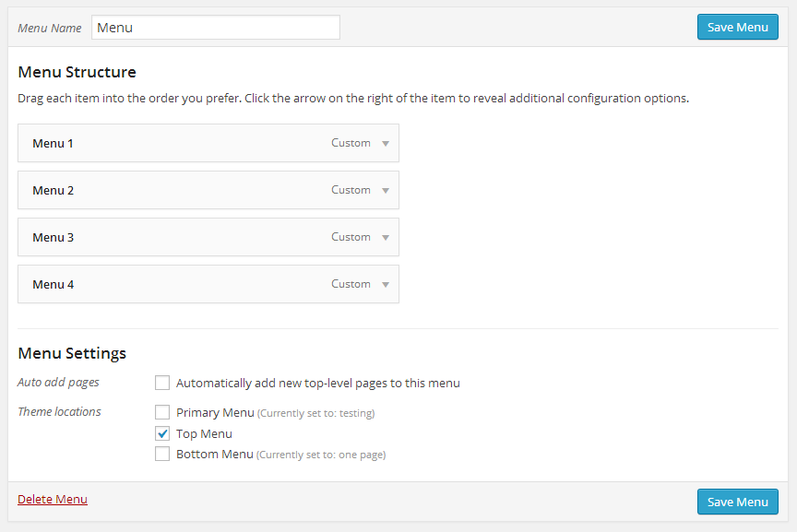Click the Menu 3 item title

pyautogui.click(x=53, y=238)
